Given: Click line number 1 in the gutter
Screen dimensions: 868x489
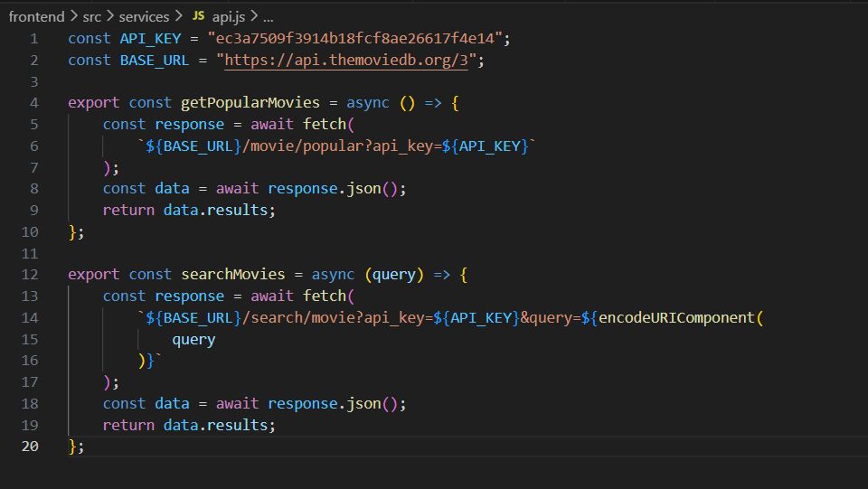Looking at the screenshot, I should click(x=33, y=38).
